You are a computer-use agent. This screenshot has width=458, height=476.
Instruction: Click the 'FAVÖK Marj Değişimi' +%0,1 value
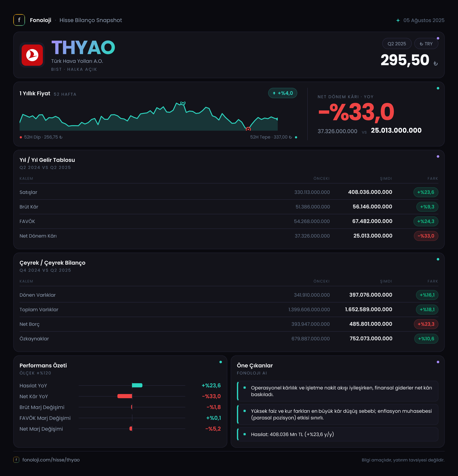(214, 418)
